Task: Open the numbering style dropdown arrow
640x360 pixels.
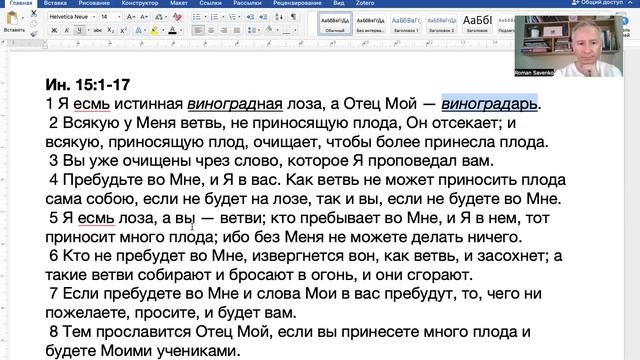Action: pos(223,17)
